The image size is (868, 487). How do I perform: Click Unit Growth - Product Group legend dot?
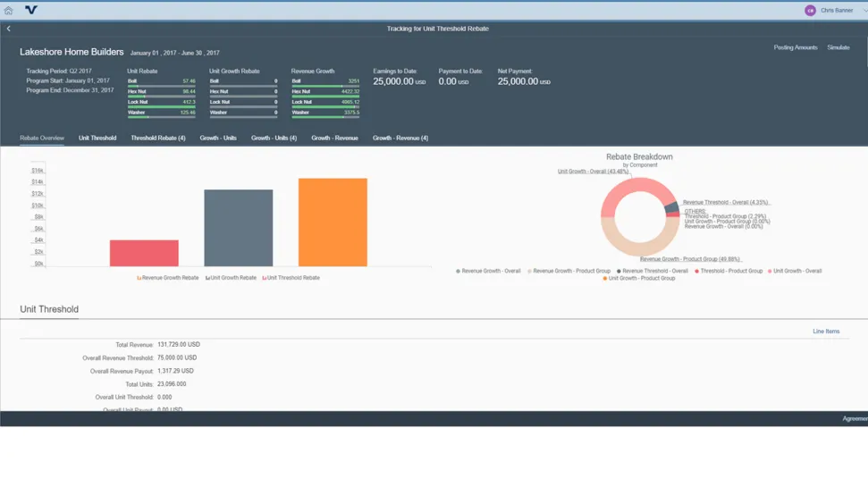[x=605, y=279]
